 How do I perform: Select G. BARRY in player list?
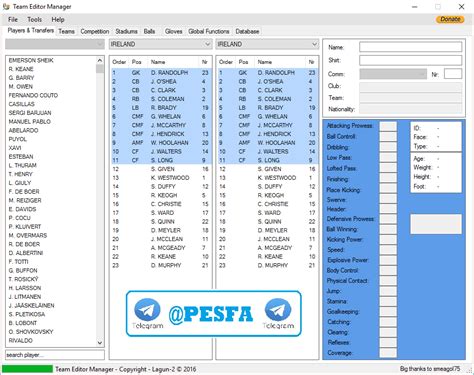tap(21, 78)
